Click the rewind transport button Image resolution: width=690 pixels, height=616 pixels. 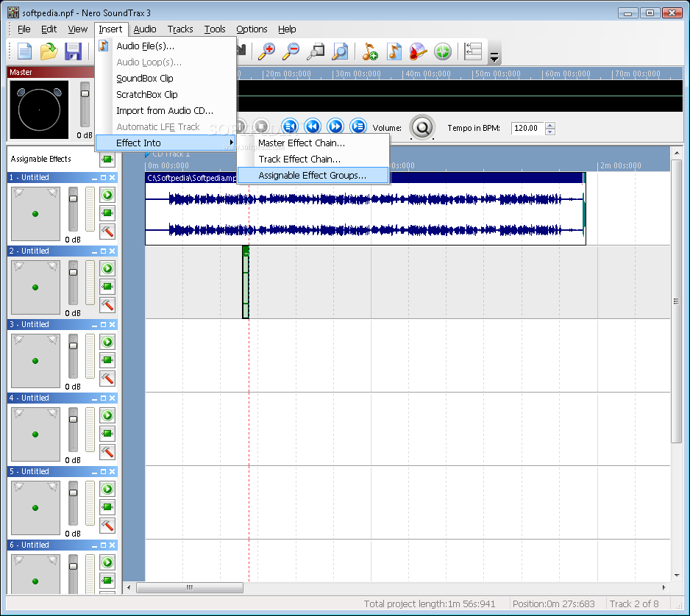coord(313,127)
